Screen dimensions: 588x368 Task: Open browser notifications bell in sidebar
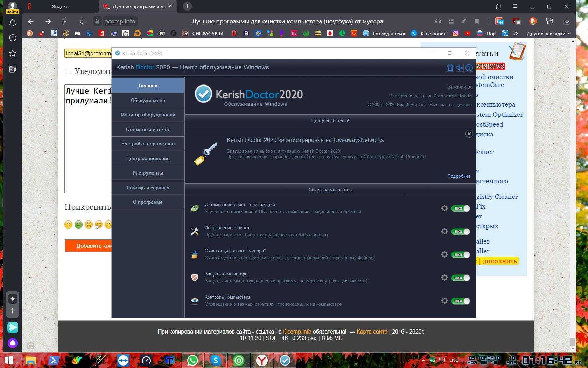[x=13, y=22]
